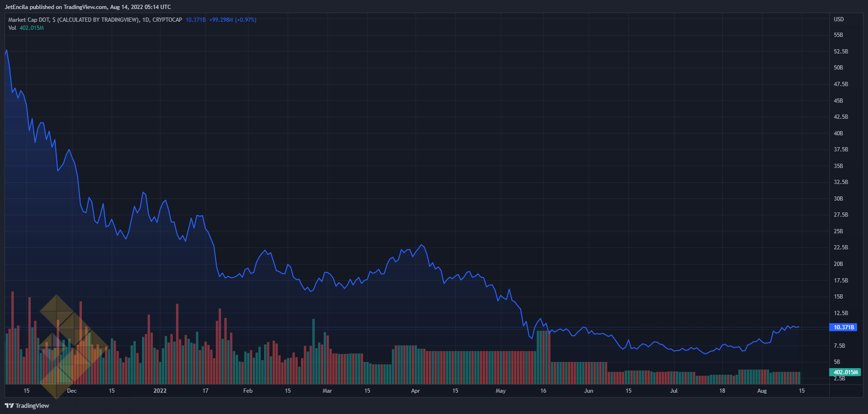Click the +99.298M (+0.97%) change value
The width and height of the screenshot is (868, 414).
click(233, 20)
